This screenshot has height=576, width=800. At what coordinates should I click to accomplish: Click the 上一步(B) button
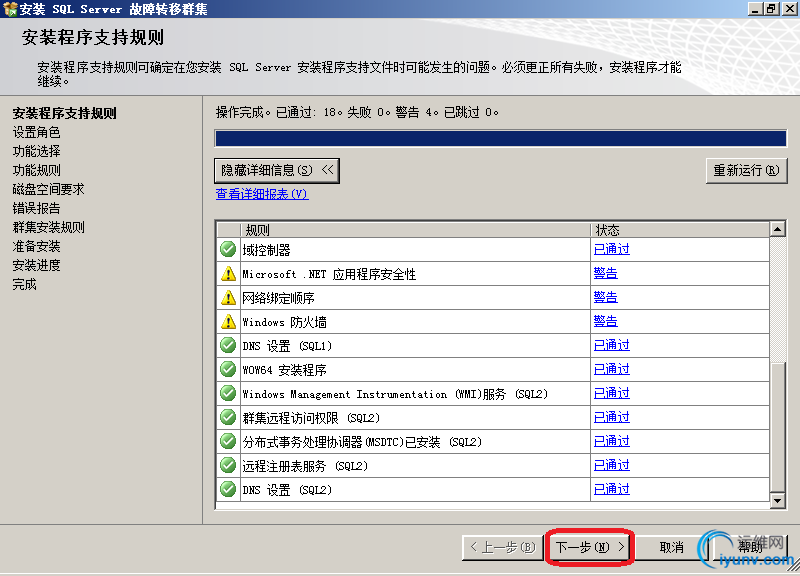pos(503,547)
